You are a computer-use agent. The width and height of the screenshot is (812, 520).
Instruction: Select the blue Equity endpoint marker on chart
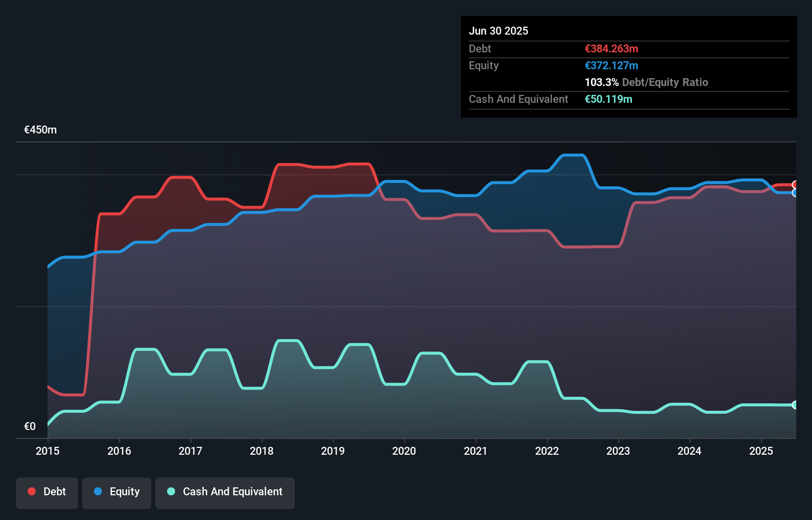click(795, 194)
